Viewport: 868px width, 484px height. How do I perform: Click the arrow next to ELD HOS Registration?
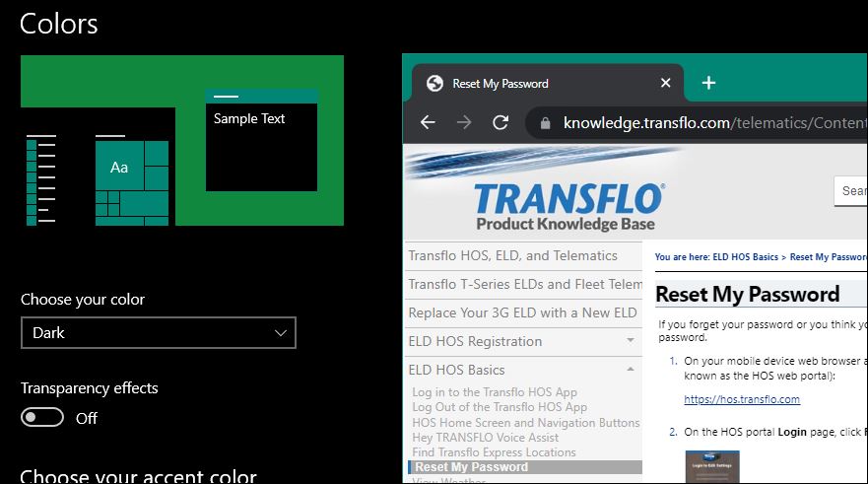[630, 340]
